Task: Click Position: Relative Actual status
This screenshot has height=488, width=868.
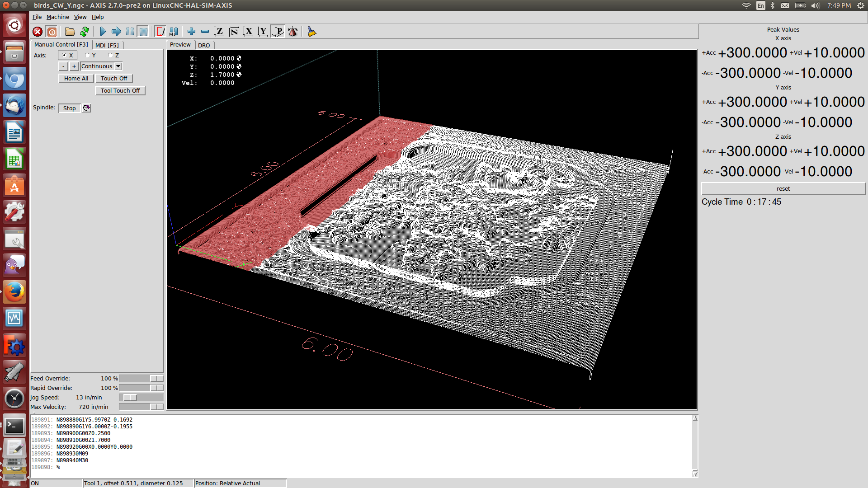Action: (240, 483)
